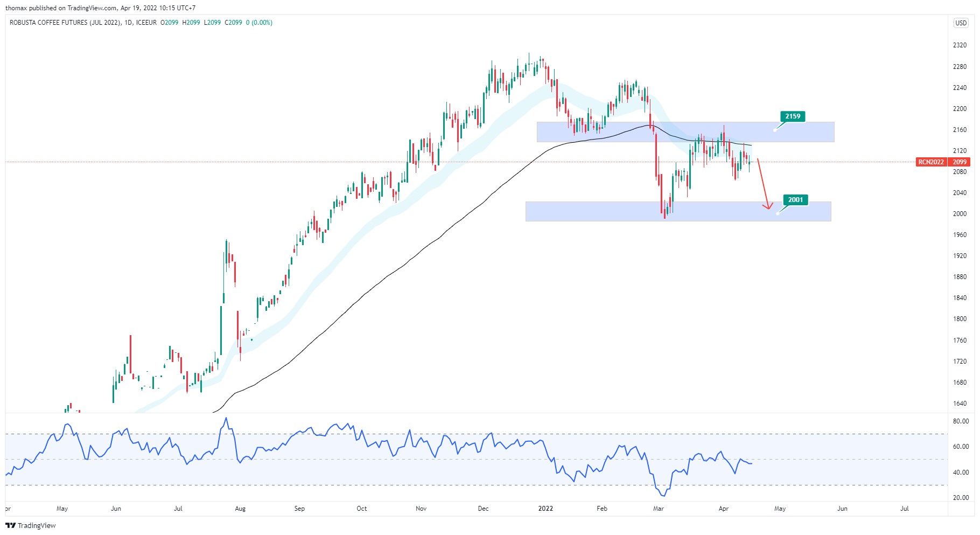Click the 20.00 level on the RSI scale
980x535 pixels.
[961, 498]
